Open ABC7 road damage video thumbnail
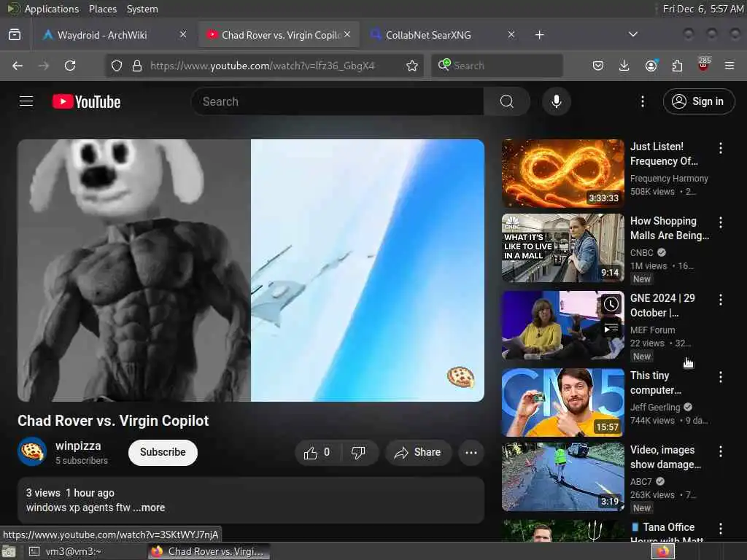This screenshot has height=560, width=747. (x=562, y=477)
